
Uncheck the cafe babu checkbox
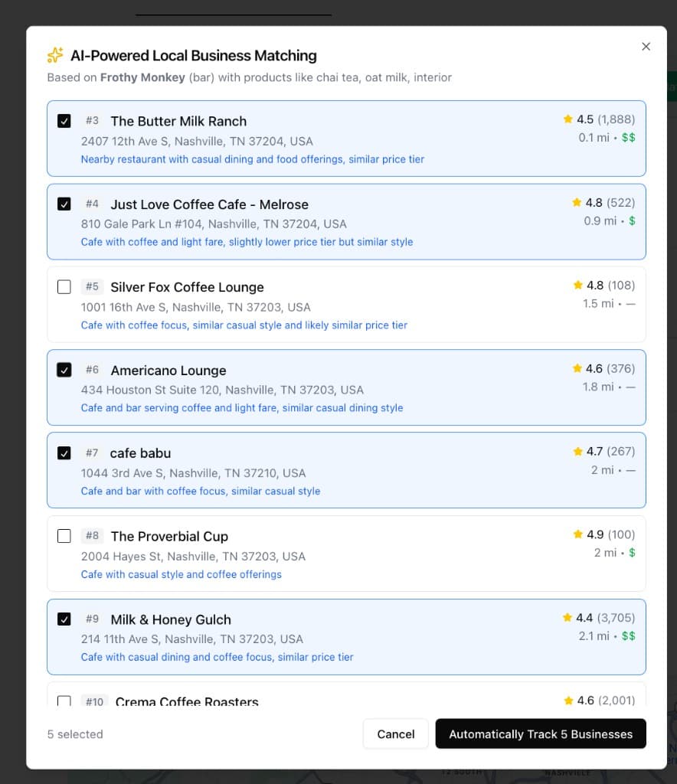(x=64, y=453)
